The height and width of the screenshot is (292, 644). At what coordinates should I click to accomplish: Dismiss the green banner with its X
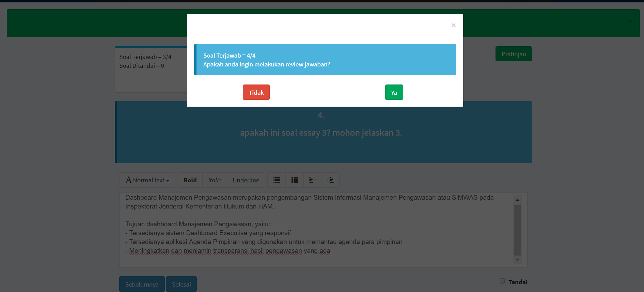[630, 22]
